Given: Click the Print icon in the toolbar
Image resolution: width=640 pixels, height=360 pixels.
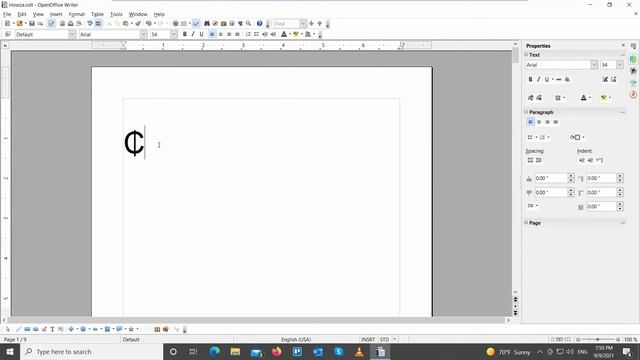Looking at the screenshot, I should click(71, 24).
